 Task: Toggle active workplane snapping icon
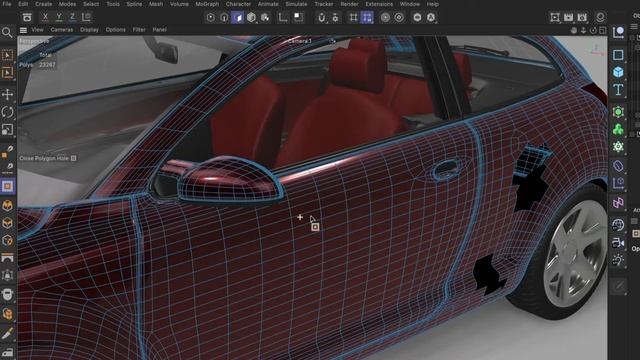point(367,18)
